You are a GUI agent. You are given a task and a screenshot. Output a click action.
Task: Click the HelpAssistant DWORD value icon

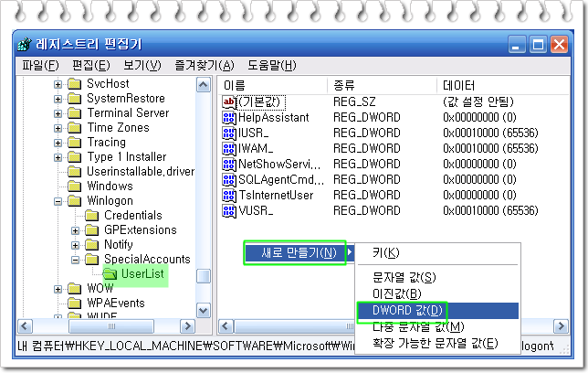point(229,118)
